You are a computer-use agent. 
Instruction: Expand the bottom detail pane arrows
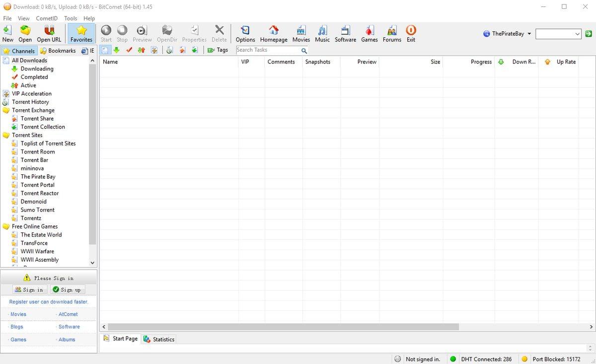[590, 348]
